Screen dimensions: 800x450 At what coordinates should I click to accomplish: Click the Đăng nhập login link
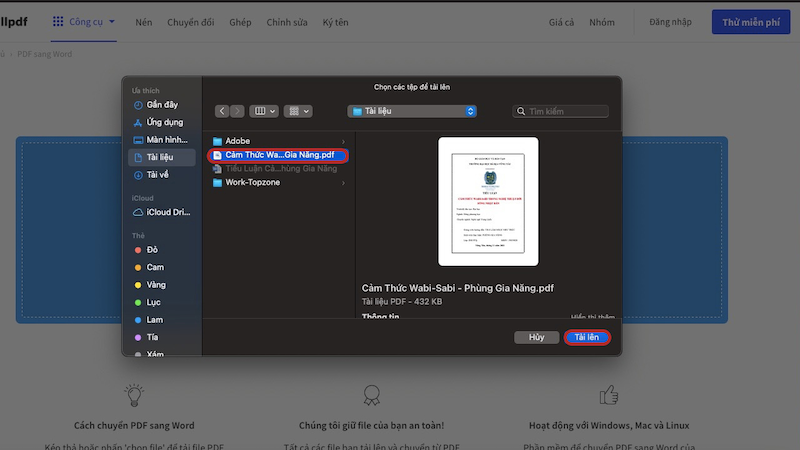click(x=670, y=22)
